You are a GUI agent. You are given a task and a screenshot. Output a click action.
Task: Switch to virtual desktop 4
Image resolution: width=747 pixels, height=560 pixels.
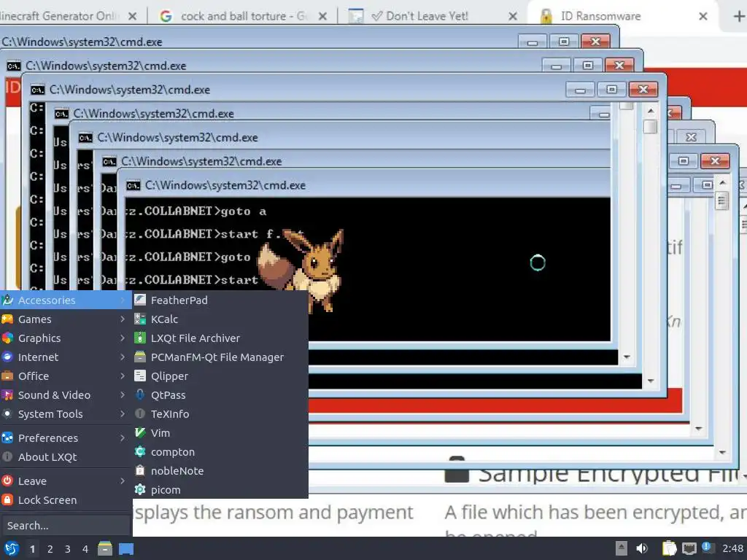pos(85,549)
